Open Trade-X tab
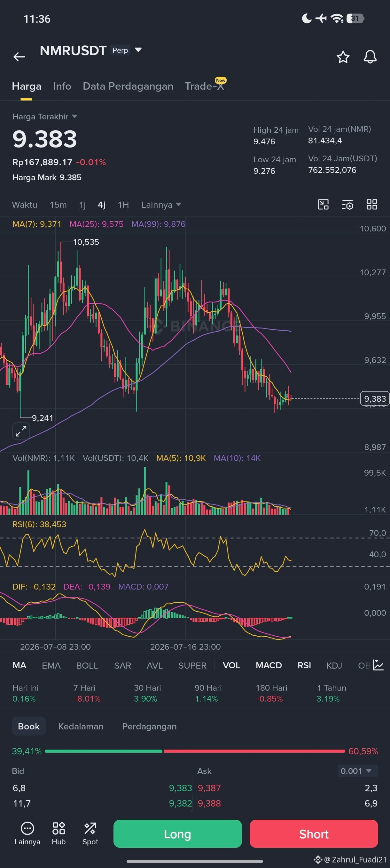 204,86
